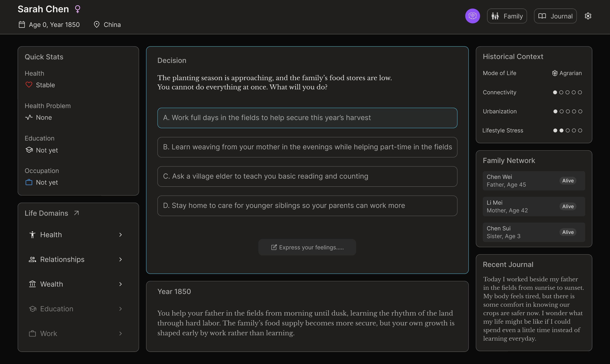Click the red heart Health icon
Image resolution: width=610 pixels, height=364 pixels.
[29, 85]
